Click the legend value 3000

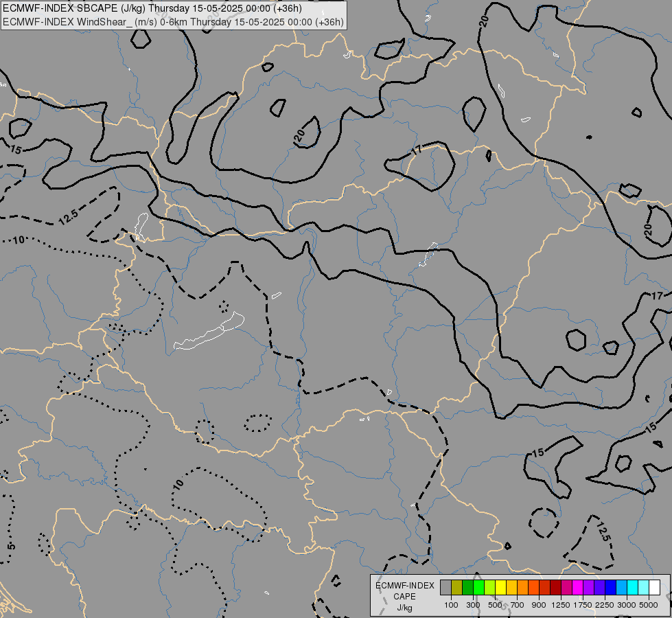[627, 605]
